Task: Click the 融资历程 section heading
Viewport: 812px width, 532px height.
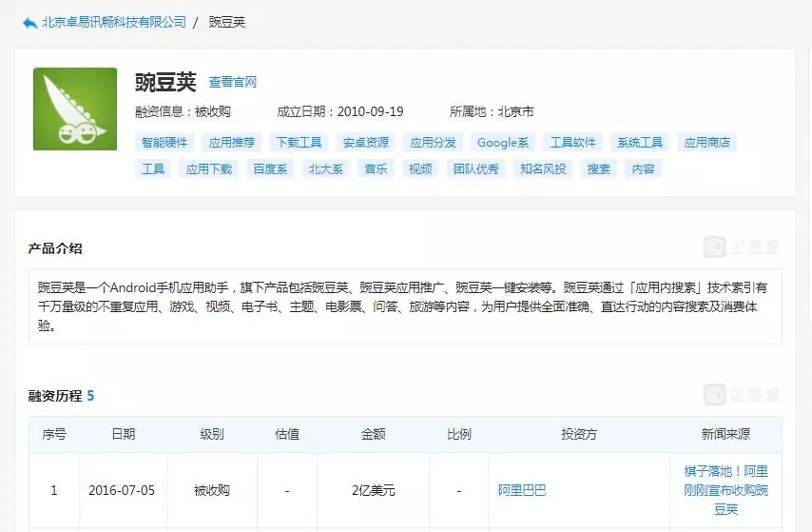Action: [55, 396]
